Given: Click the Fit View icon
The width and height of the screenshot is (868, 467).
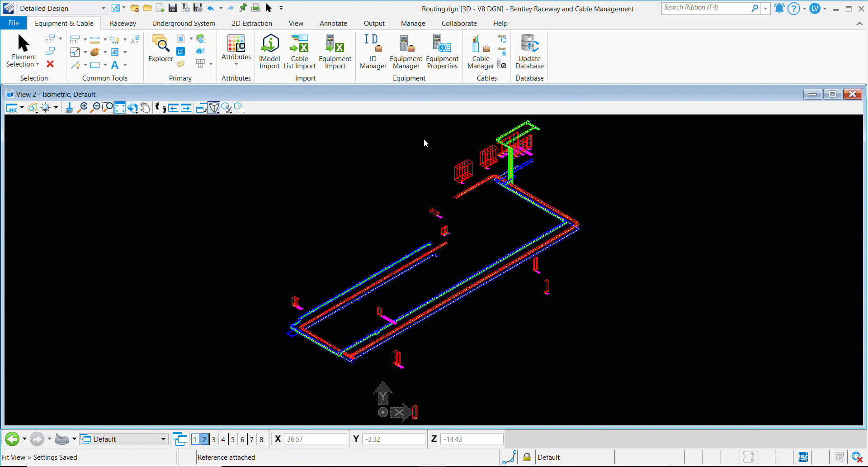Looking at the screenshot, I should click(120, 108).
